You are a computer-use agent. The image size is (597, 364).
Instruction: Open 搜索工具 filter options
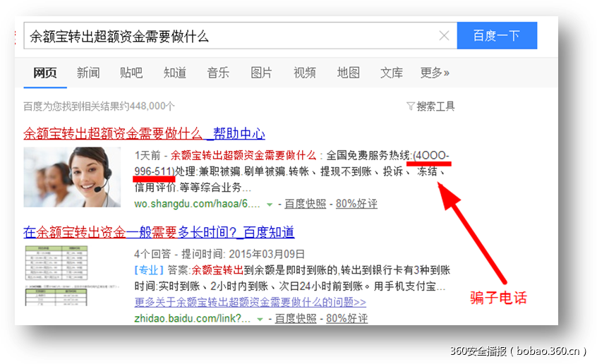435,107
